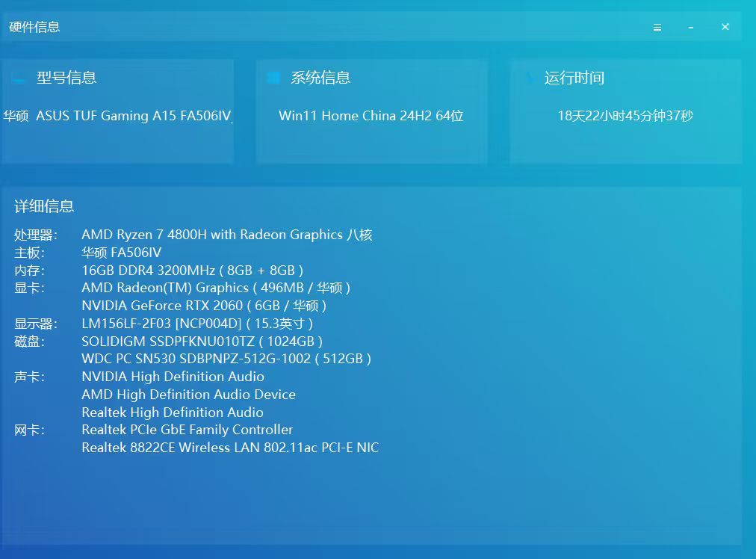Select the 16GB DDR4 3200MHz memory line
756x559 pixels.
pos(193,270)
